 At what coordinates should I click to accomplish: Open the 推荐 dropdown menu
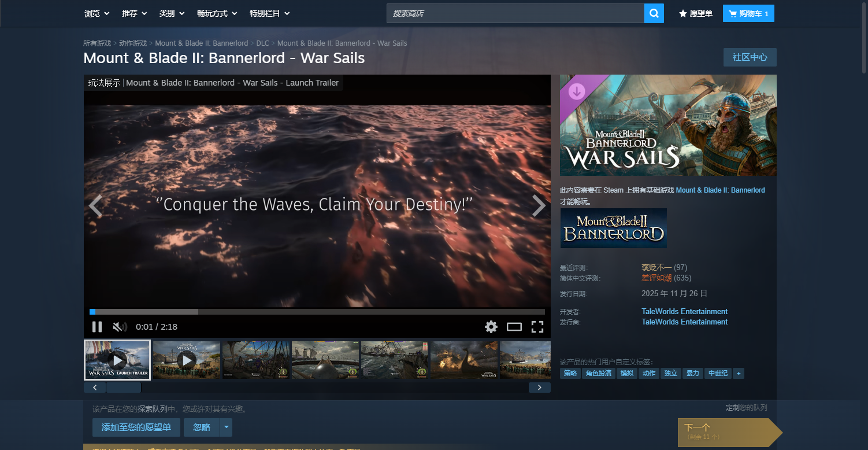(x=134, y=13)
